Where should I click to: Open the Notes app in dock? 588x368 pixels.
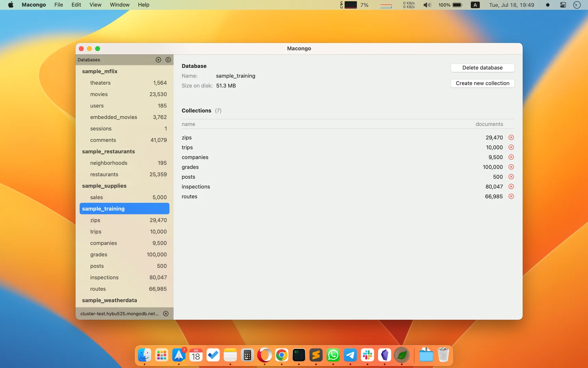(230, 355)
